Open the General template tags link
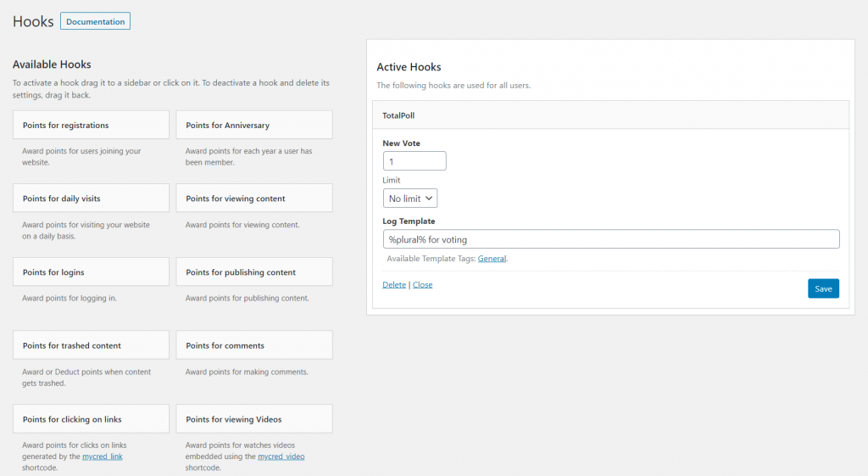Viewport: 868px width, 476px height. [492, 258]
